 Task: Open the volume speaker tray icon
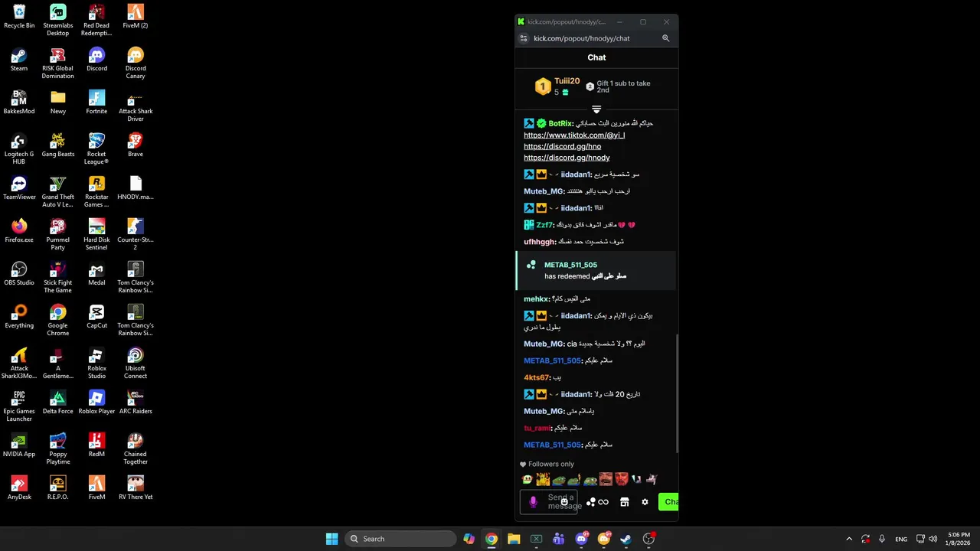[x=933, y=539]
